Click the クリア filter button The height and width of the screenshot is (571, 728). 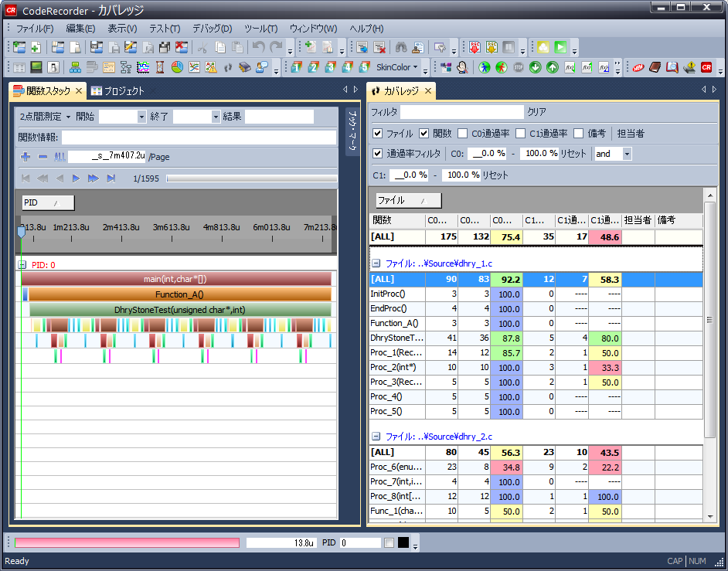tap(536, 112)
